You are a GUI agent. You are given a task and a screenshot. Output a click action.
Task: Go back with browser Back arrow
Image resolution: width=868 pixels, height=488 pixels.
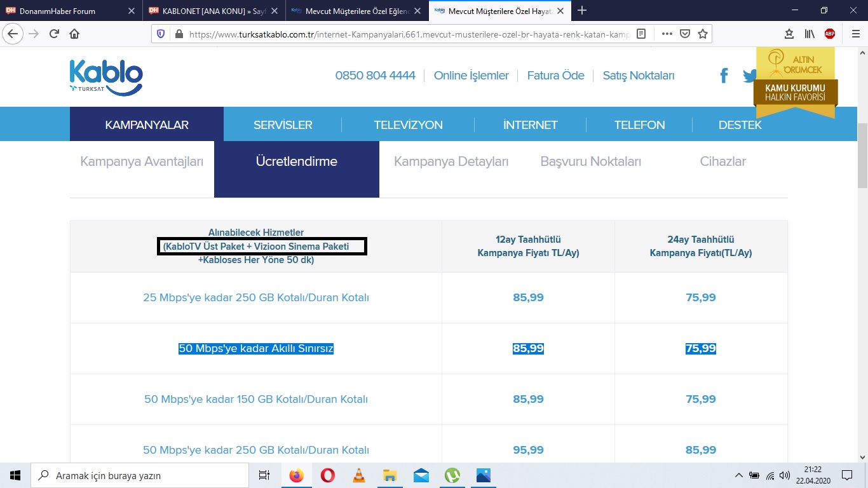coord(13,34)
